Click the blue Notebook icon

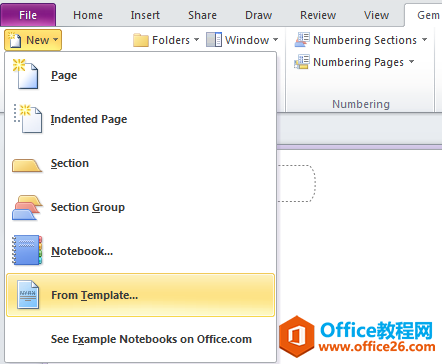[27, 250]
